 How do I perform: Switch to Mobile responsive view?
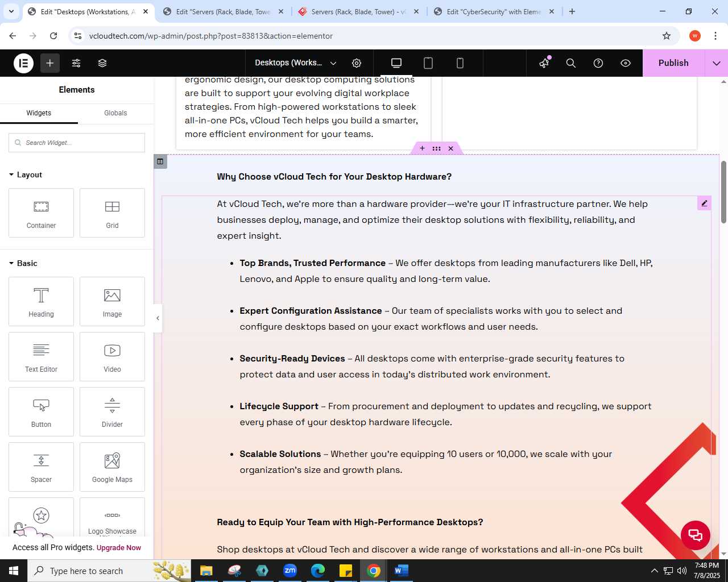[x=460, y=63]
